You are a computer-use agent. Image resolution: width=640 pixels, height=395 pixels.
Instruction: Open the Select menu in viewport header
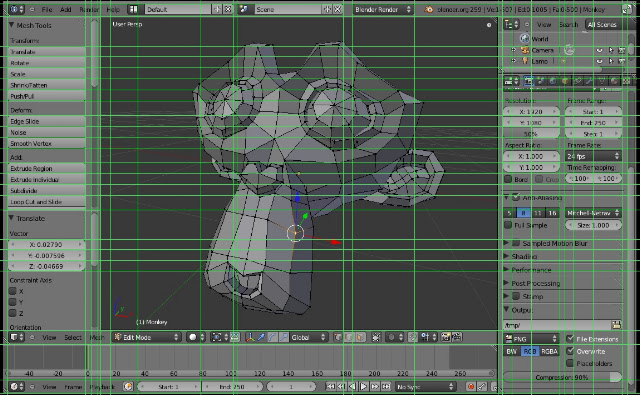pos(73,337)
